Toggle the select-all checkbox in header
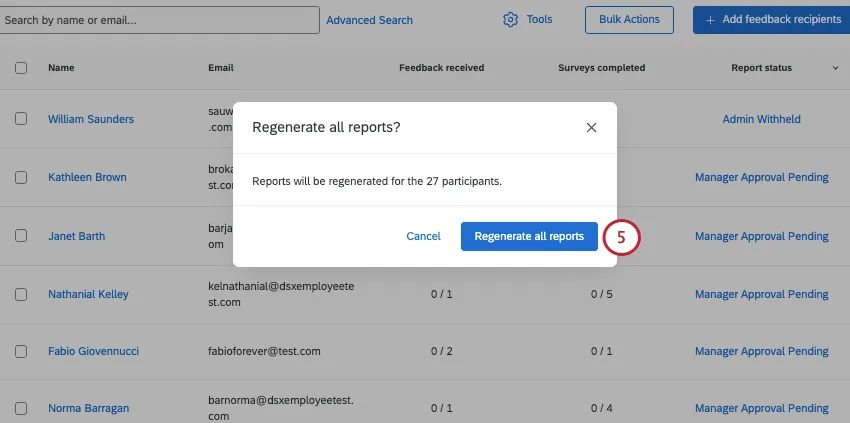 (x=21, y=68)
